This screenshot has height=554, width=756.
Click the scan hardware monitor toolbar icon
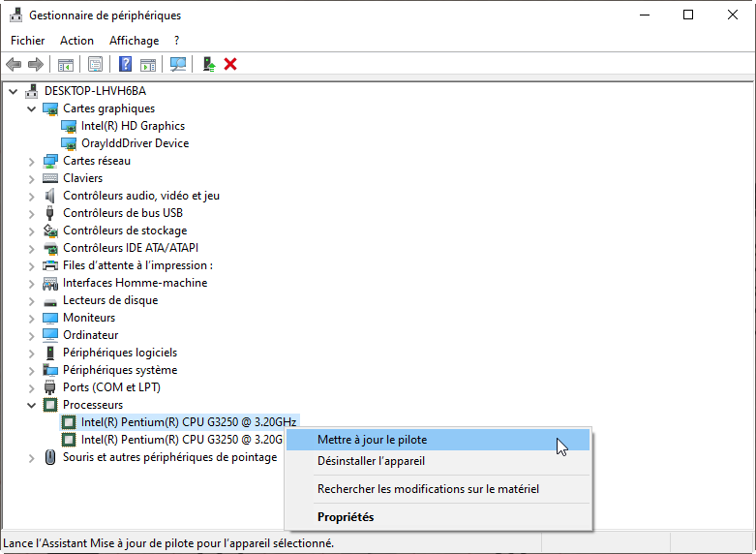pos(178,64)
